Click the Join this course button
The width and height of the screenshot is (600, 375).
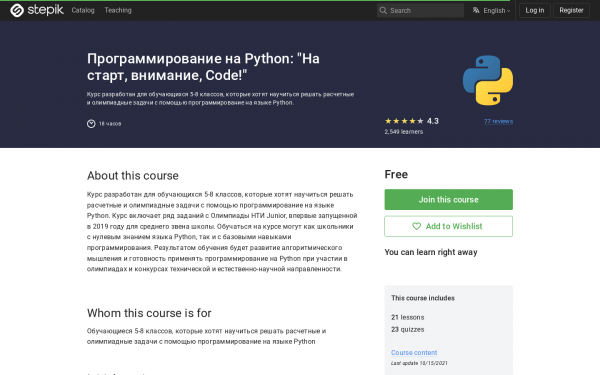coord(448,199)
